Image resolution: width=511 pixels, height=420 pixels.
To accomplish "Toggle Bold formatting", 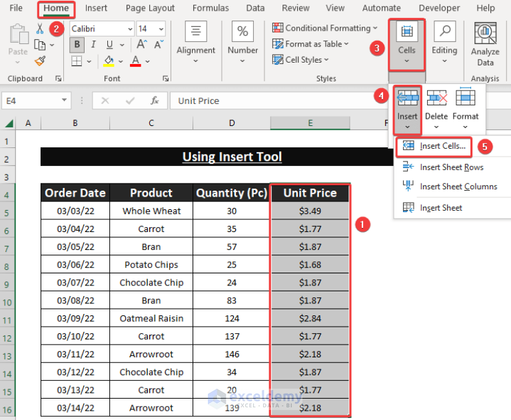I will 77,45.
